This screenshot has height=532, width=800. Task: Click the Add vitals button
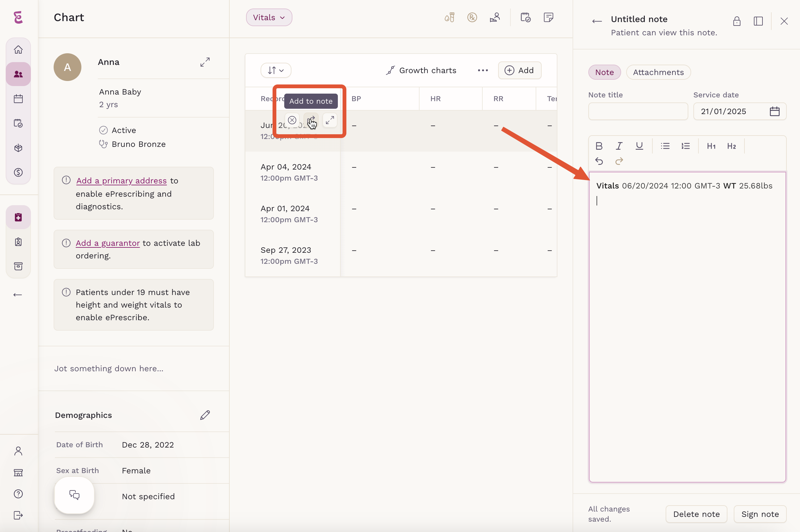click(x=520, y=70)
